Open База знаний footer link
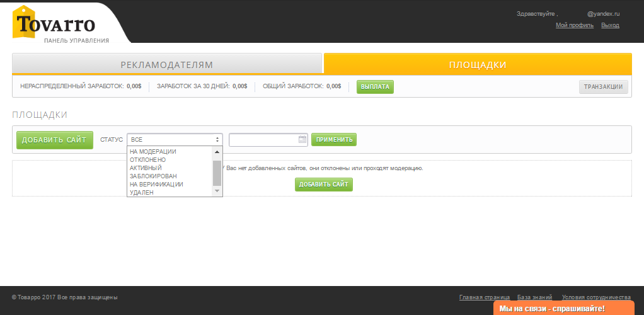Image resolution: width=644 pixels, height=315 pixels. pyautogui.click(x=535, y=297)
